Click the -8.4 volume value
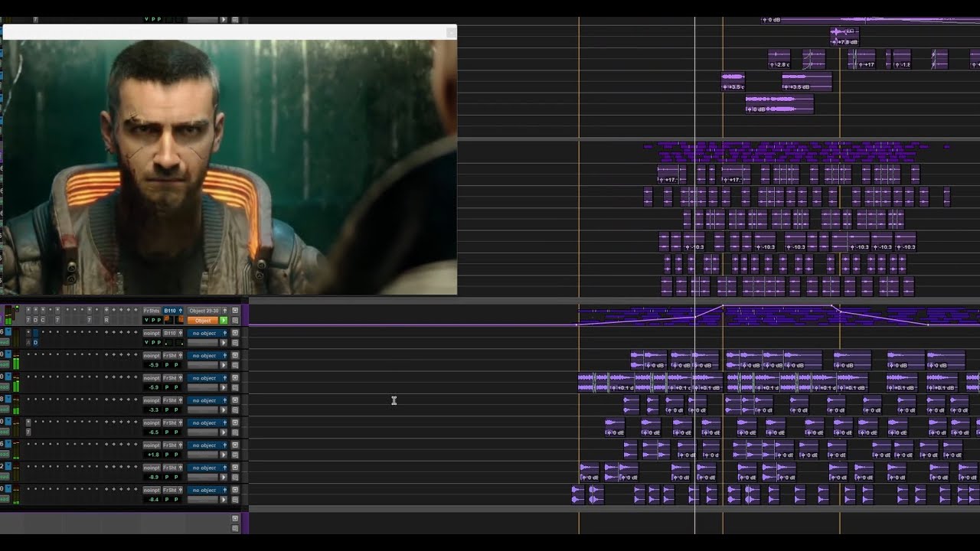The width and height of the screenshot is (980, 551). point(153,499)
